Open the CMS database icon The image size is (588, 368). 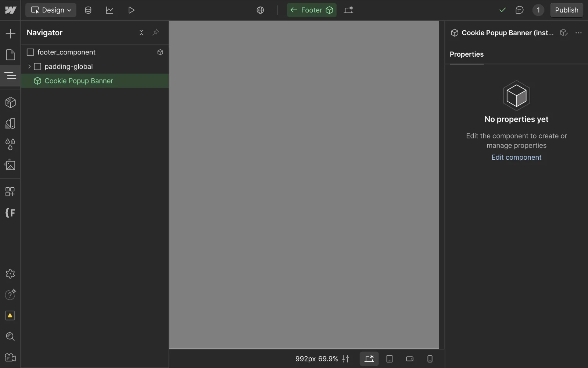(x=88, y=10)
